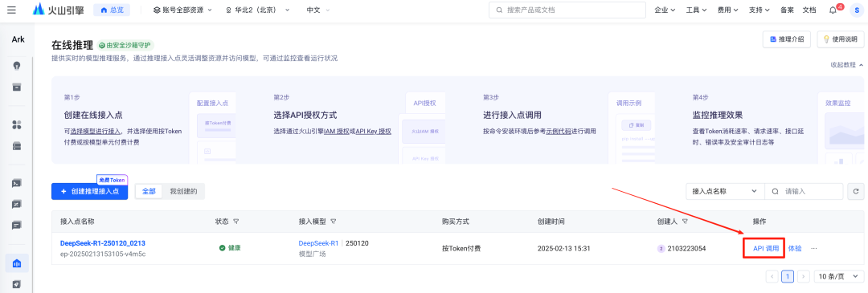Open the 推理介绍 button
This screenshot has width=868, height=293.
point(787,39)
